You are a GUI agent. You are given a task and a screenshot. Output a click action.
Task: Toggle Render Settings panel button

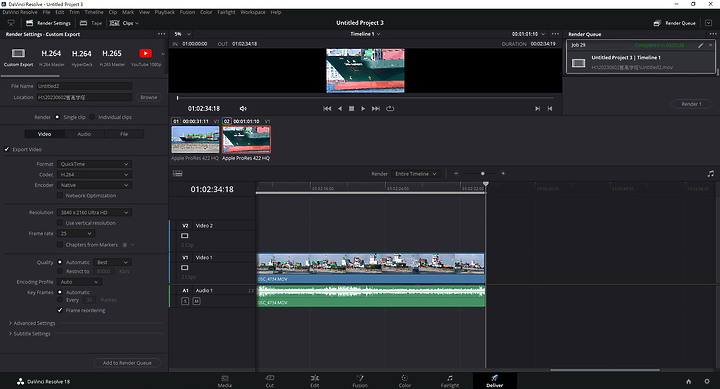(x=48, y=23)
